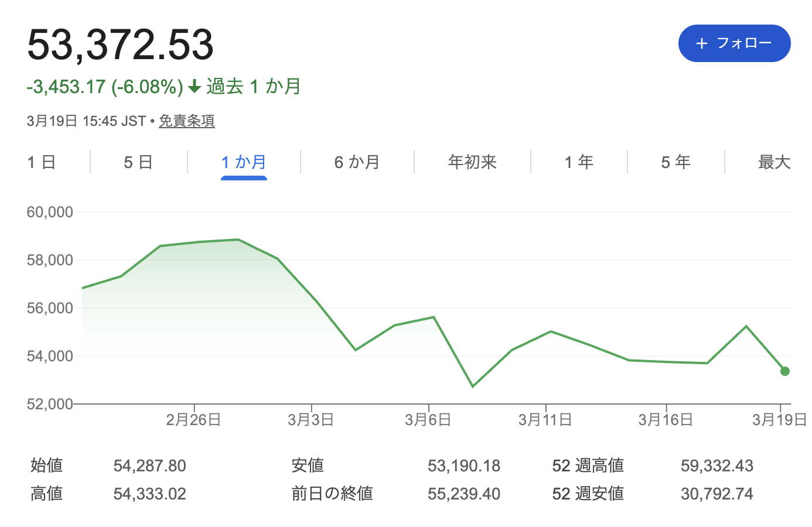Click the previous close value 55,239.40
The height and width of the screenshot is (527, 812).
point(464,494)
